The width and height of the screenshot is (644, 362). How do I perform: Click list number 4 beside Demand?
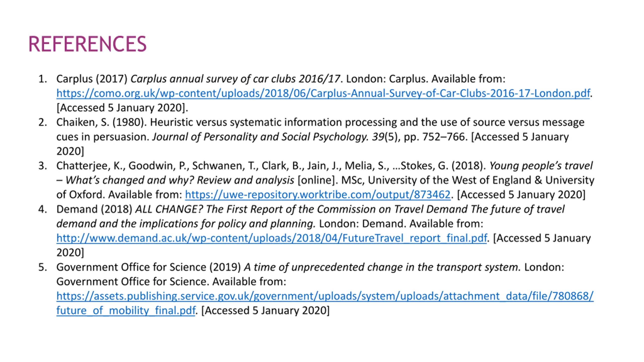click(43, 209)
